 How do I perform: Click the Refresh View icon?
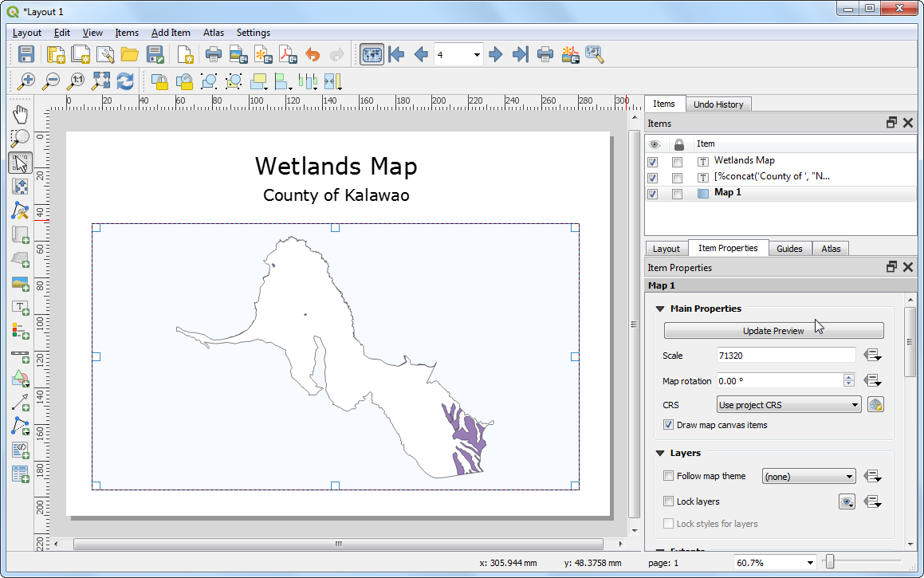(125, 81)
